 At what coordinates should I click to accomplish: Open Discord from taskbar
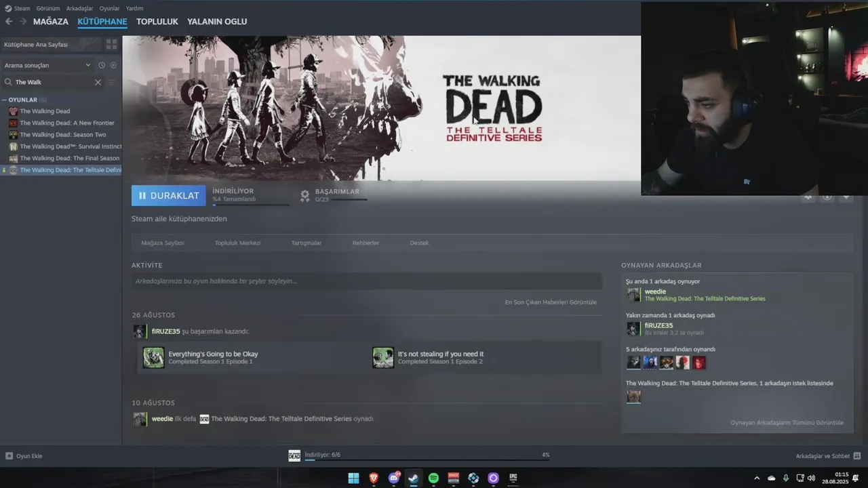coord(394,478)
